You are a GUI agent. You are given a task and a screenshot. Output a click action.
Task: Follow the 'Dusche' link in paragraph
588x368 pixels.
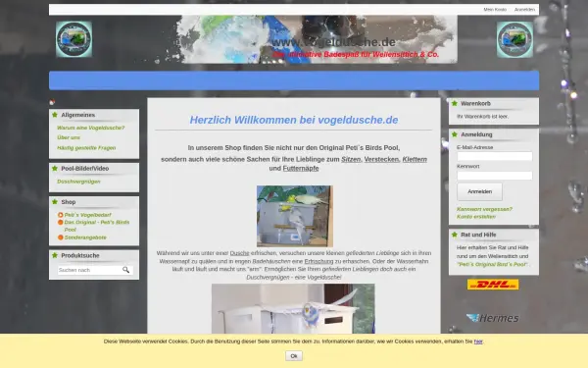pos(240,253)
